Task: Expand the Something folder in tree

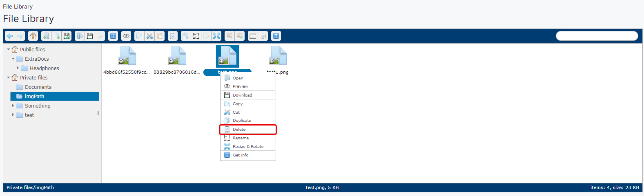Action: [x=13, y=106]
